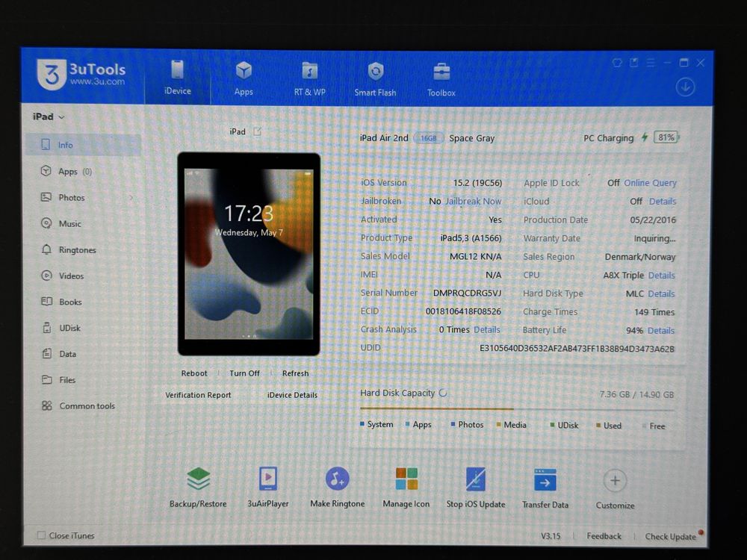Open the Make Ringtone tool
The width and height of the screenshot is (747, 560).
pos(338,488)
